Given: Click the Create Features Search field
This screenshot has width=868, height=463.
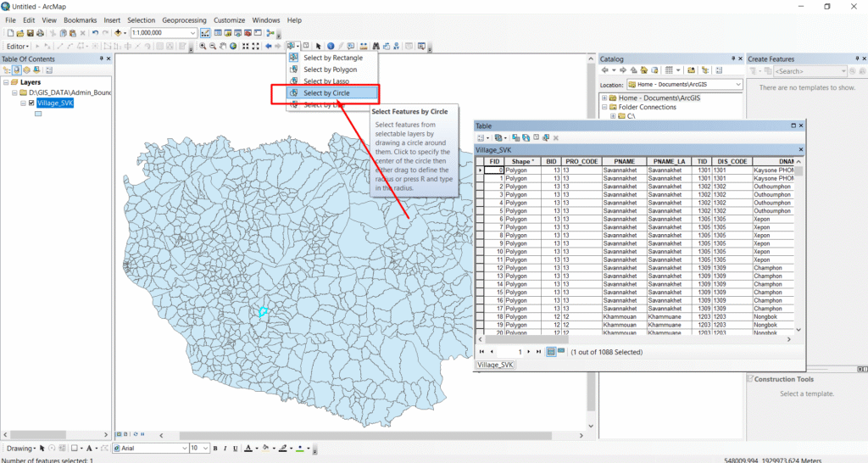Looking at the screenshot, I should (810, 71).
